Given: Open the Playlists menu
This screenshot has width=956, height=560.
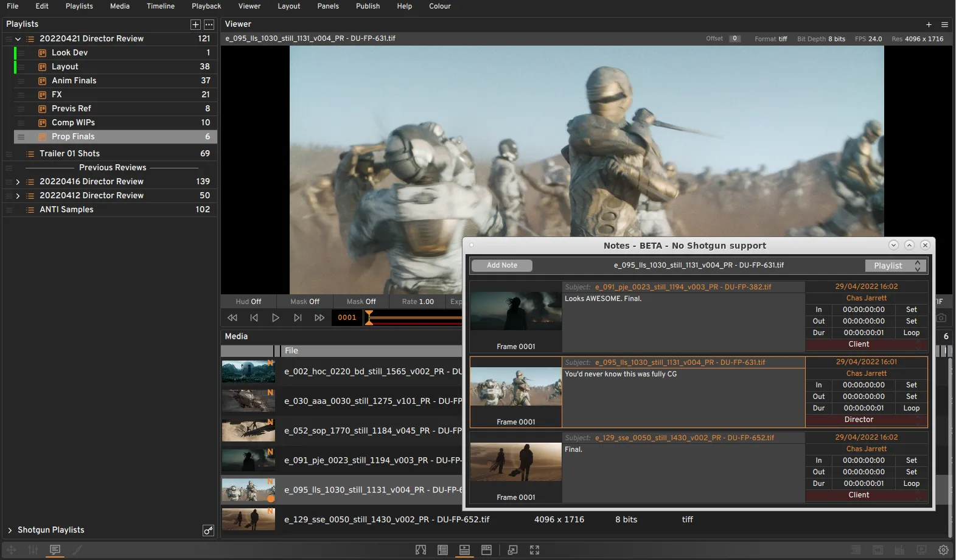Looking at the screenshot, I should (79, 6).
